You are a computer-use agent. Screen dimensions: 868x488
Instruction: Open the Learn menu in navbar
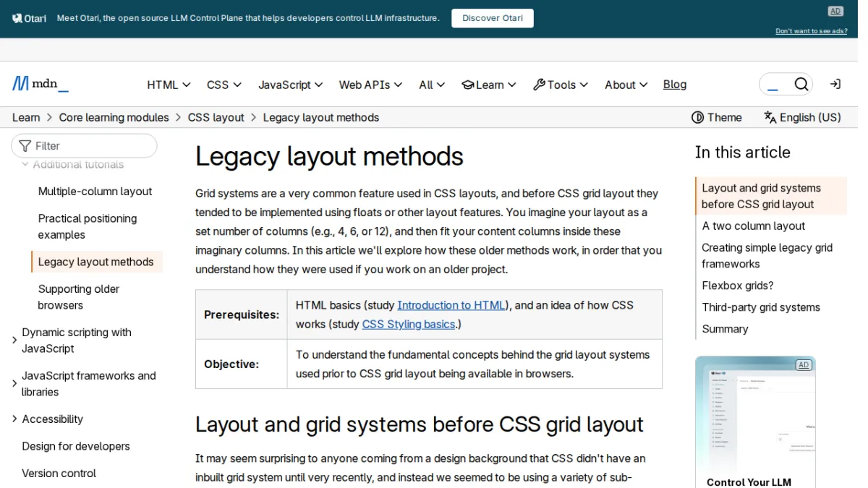489,85
